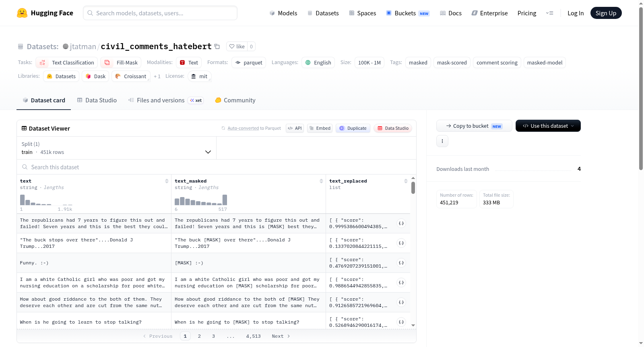Duplicate the dataset viewer

click(353, 128)
